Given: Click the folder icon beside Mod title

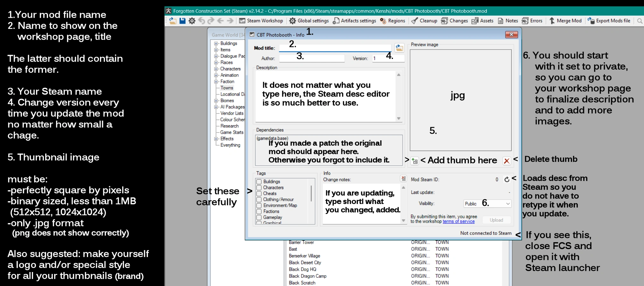Looking at the screenshot, I should point(399,48).
